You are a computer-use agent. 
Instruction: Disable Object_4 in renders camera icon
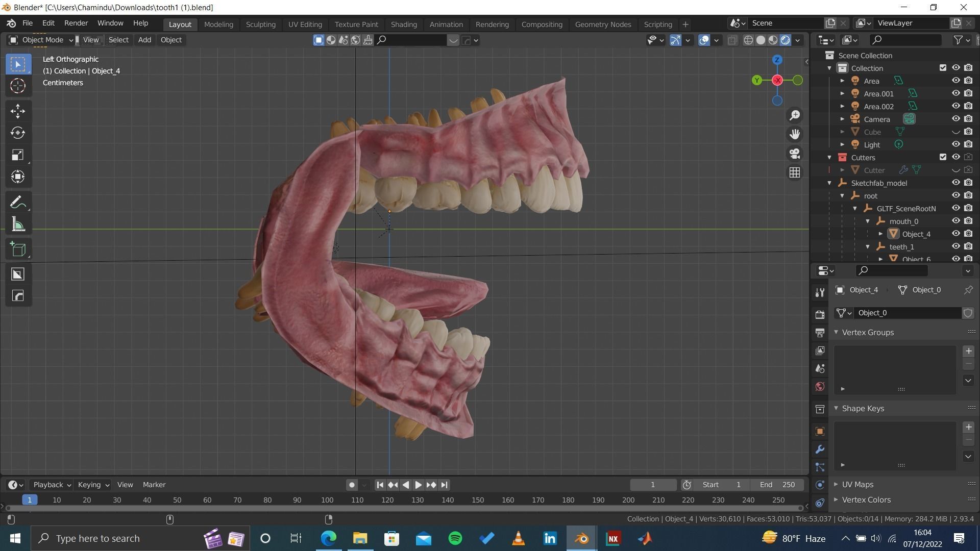click(x=968, y=234)
